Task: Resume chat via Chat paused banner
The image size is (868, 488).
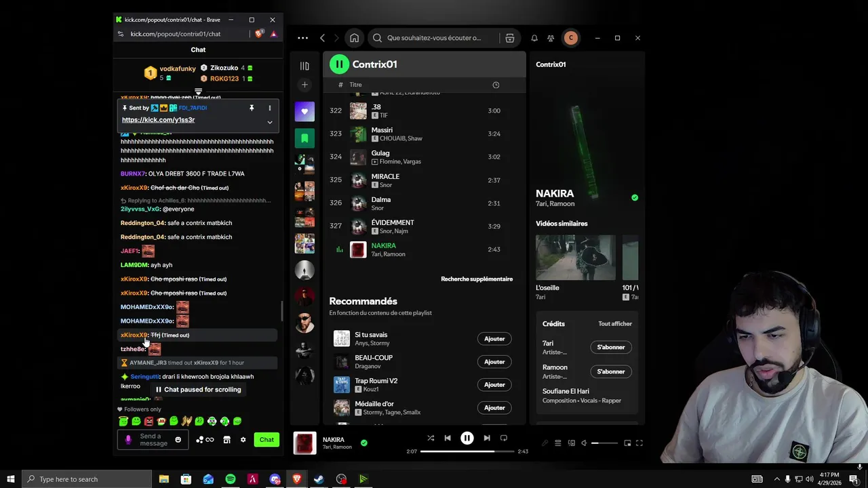Action: (199, 390)
